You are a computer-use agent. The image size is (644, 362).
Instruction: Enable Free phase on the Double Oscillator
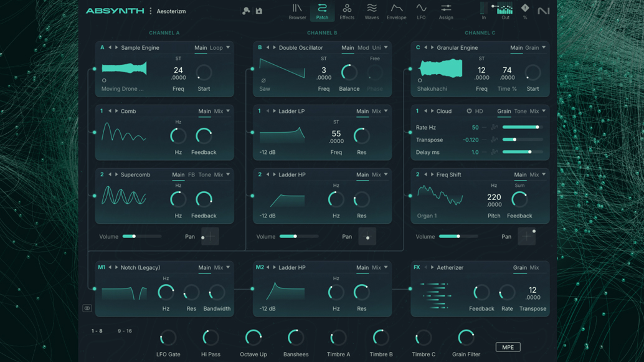click(375, 58)
